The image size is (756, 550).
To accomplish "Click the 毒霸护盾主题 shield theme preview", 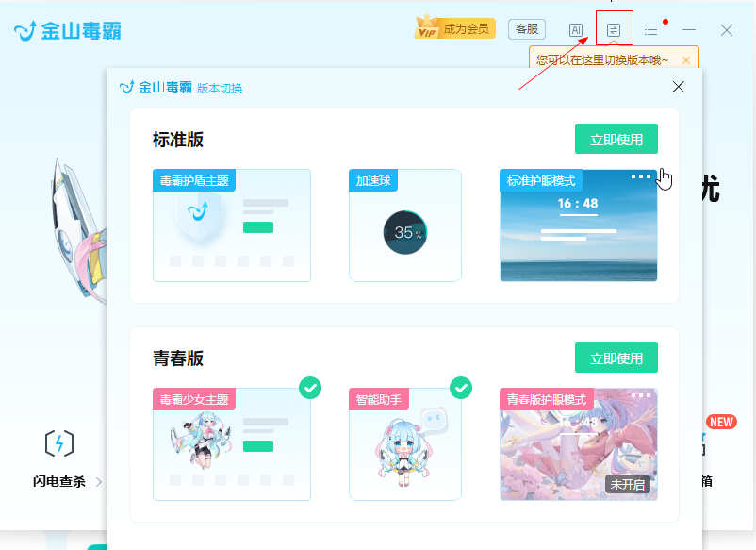I will tap(231, 225).
